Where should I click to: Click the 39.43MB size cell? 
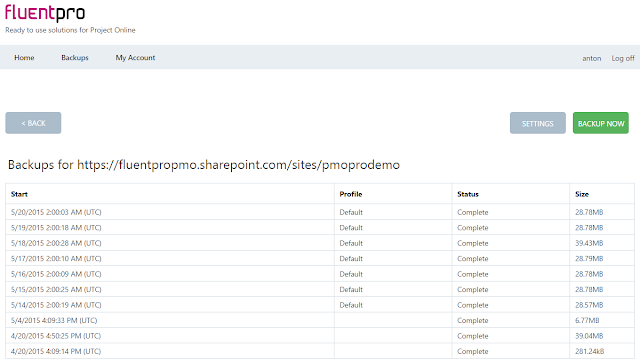click(x=589, y=243)
